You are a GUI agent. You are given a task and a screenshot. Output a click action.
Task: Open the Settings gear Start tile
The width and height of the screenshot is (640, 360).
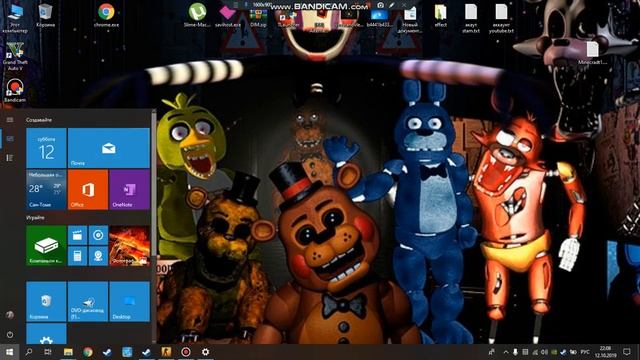(x=46, y=334)
